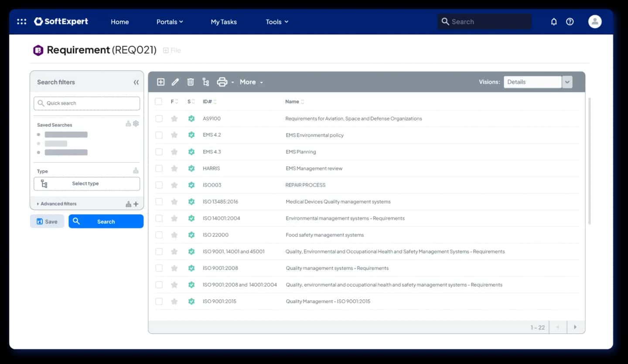Click the add new record plus icon

[160, 82]
